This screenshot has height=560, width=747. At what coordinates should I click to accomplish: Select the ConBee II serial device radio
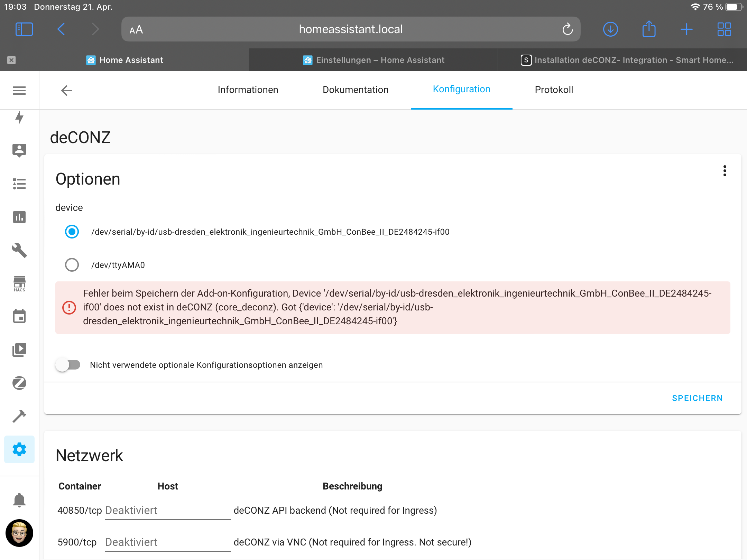pyautogui.click(x=72, y=232)
